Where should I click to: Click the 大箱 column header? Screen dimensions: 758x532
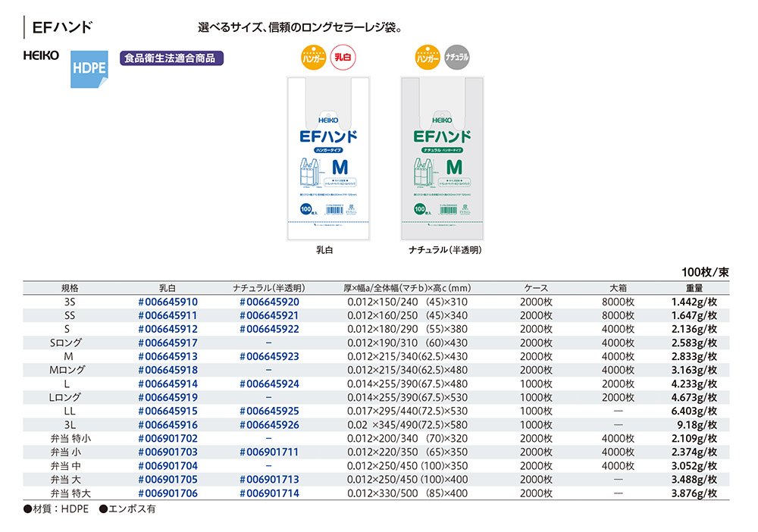(618, 288)
